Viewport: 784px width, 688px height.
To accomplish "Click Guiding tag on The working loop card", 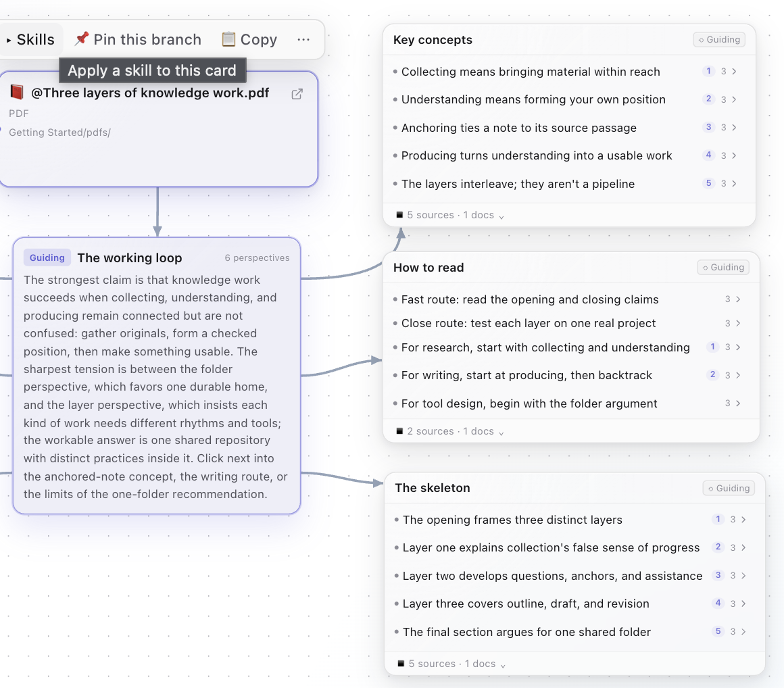I will (x=47, y=257).
